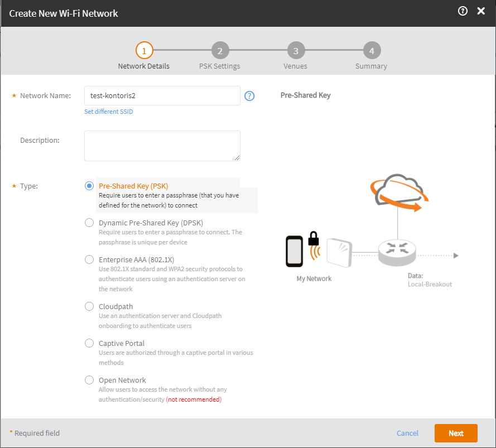This screenshot has width=496, height=448.
Task: Click the padlock icon in network diagram
Action: pyautogui.click(x=314, y=239)
